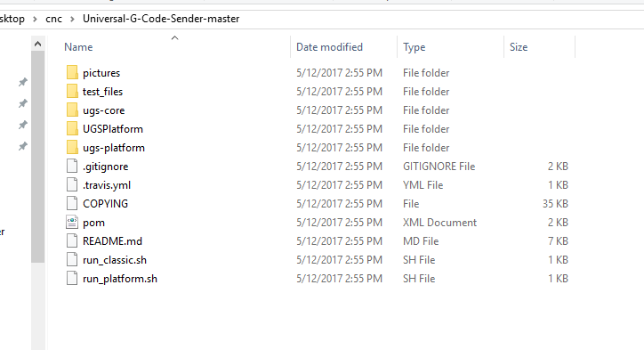This screenshot has width=644, height=350.
Task: Open the pictures folder icon
Action: tap(72, 72)
